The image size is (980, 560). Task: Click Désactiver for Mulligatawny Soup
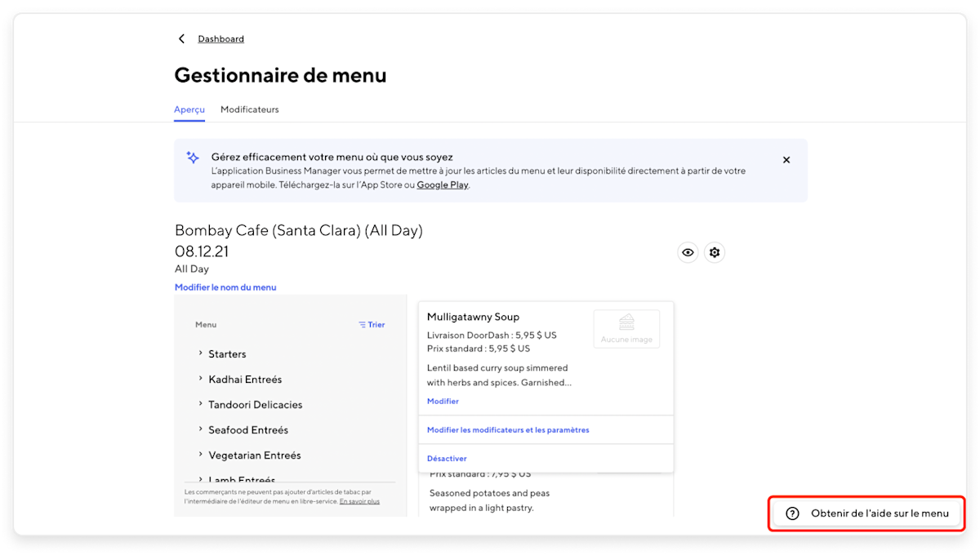(x=447, y=459)
